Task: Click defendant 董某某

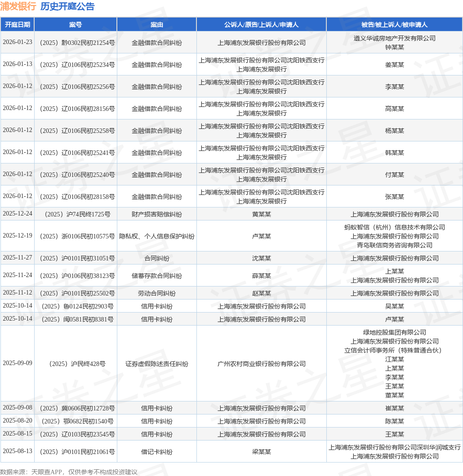Action: coord(394,395)
